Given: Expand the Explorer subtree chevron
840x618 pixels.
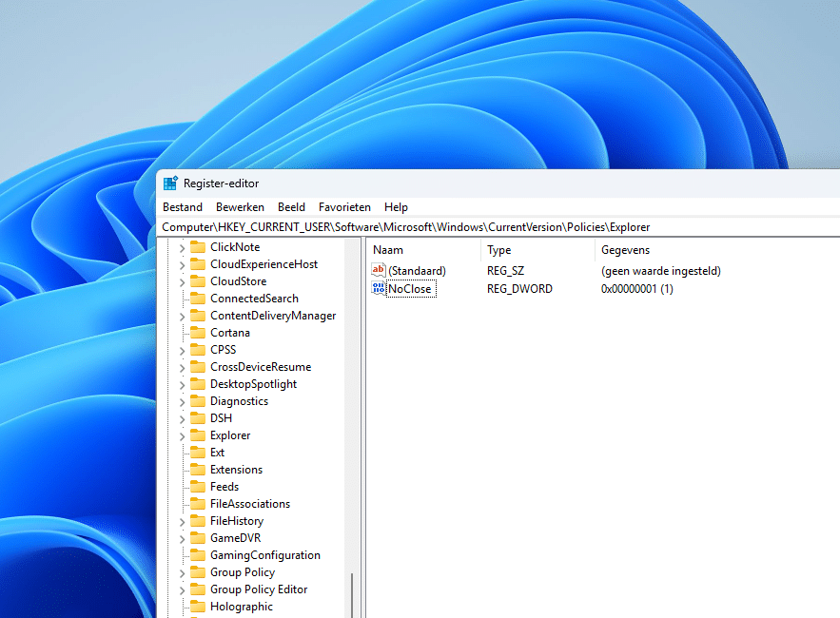Looking at the screenshot, I should tap(181, 435).
